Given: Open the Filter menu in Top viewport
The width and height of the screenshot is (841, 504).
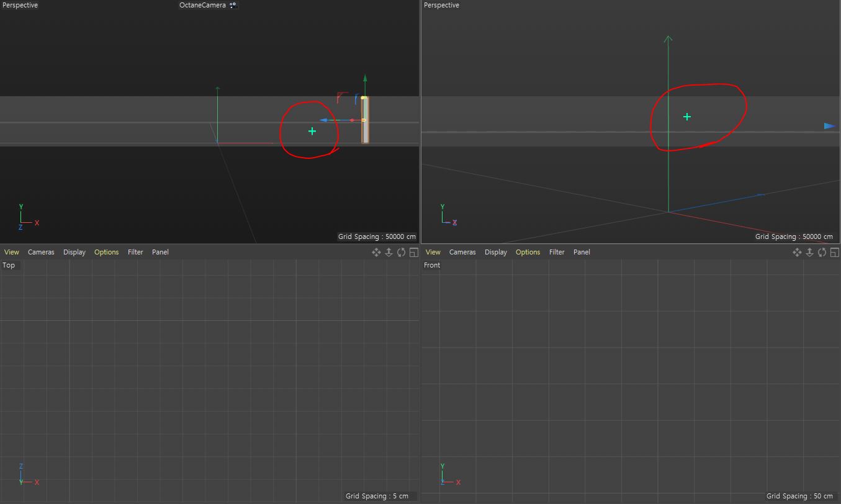Looking at the screenshot, I should click(x=135, y=252).
